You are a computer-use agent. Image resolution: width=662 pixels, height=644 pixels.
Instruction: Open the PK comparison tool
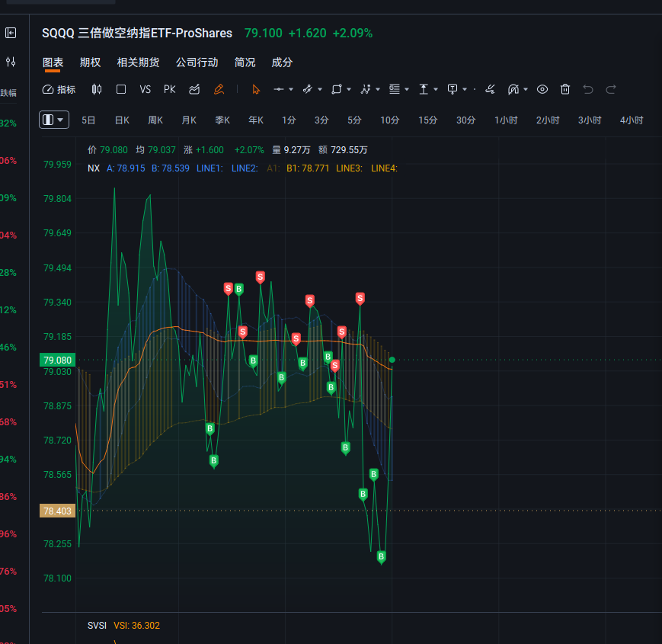click(x=170, y=89)
